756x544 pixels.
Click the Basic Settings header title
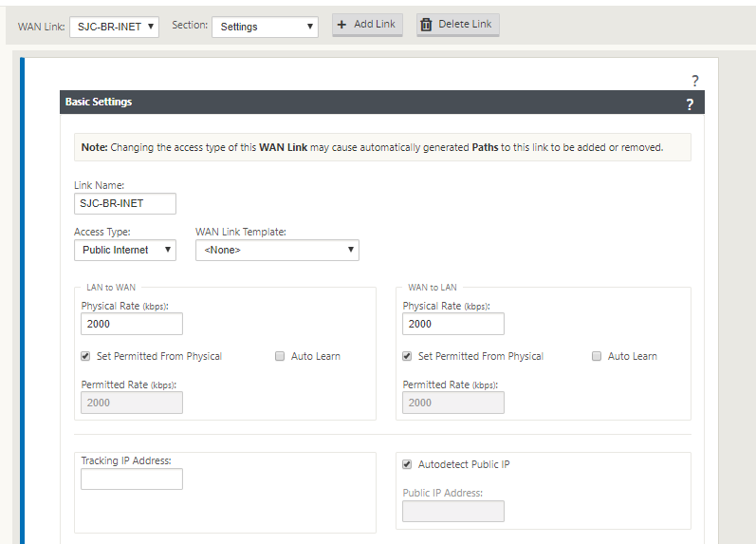coord(99,102)
